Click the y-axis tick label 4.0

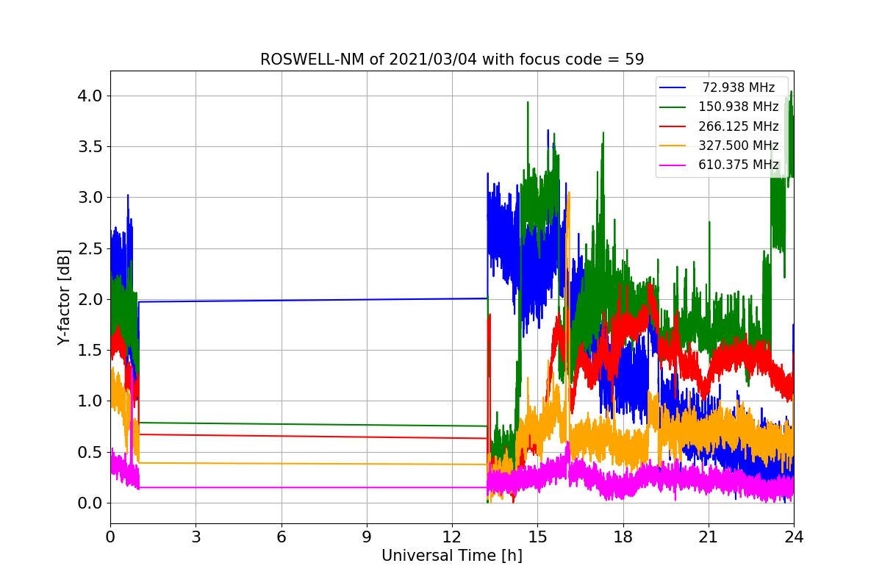point(90,96)
